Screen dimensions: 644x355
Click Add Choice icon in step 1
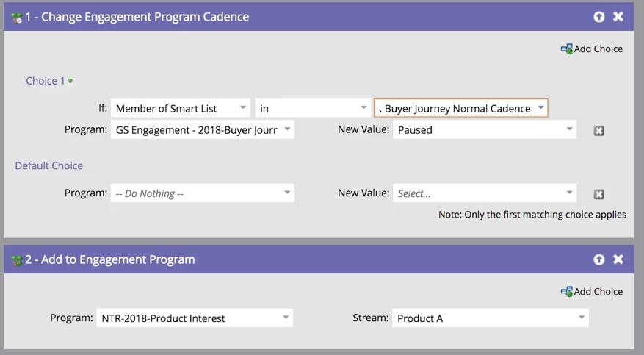567,49
